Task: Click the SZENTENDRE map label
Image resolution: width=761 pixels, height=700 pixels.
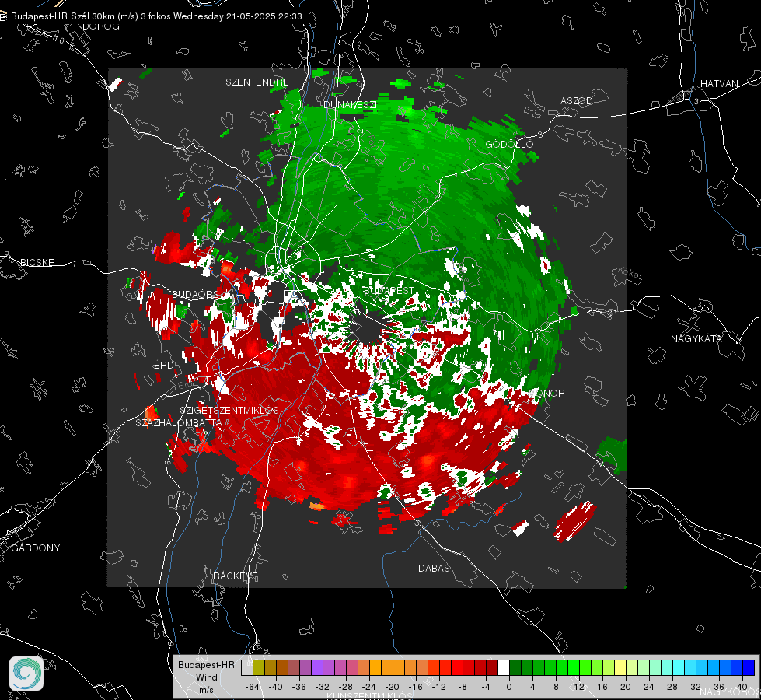Action: [x=257, y=82]
